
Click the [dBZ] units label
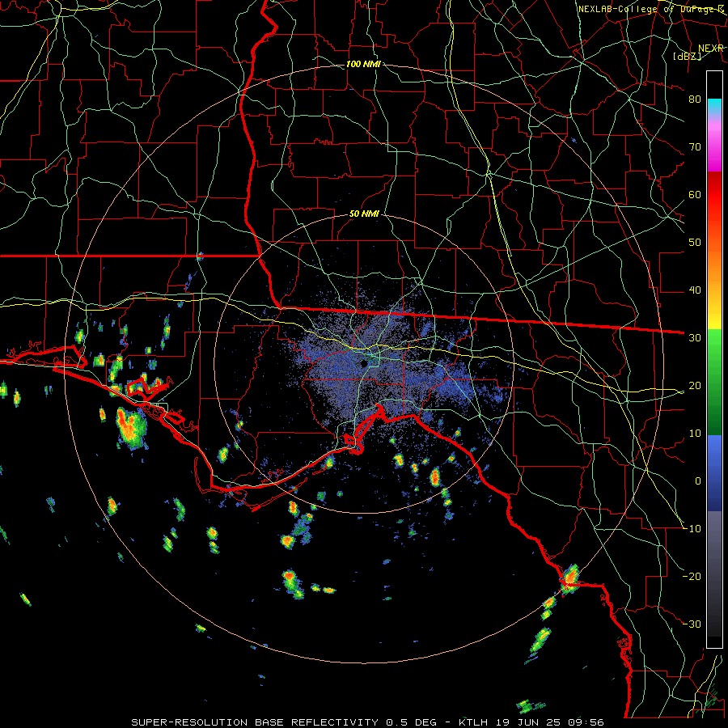687,57
